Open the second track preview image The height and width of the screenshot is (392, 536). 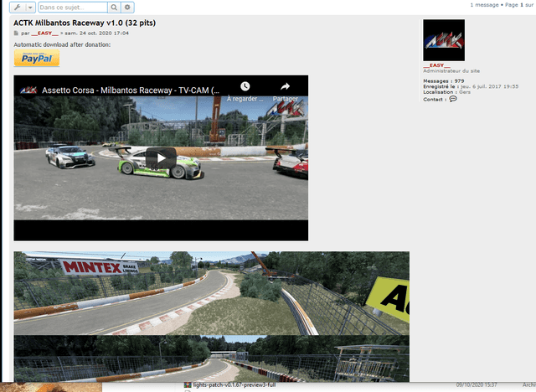pos(211,358)
